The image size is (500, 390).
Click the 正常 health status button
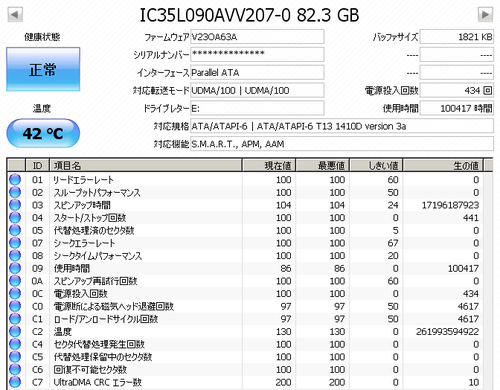coord(43,69)
